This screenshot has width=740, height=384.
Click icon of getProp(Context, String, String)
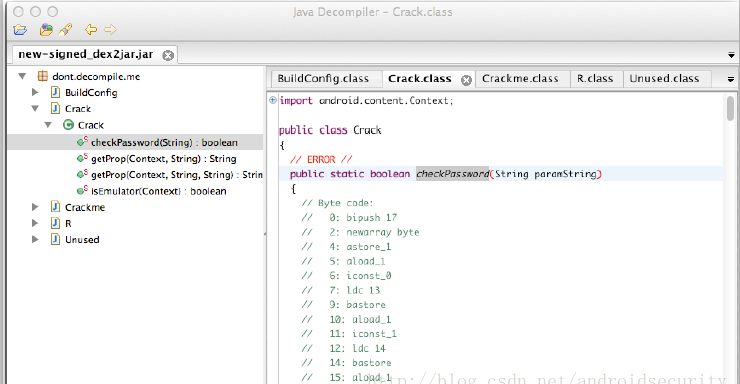pos(82,174)
